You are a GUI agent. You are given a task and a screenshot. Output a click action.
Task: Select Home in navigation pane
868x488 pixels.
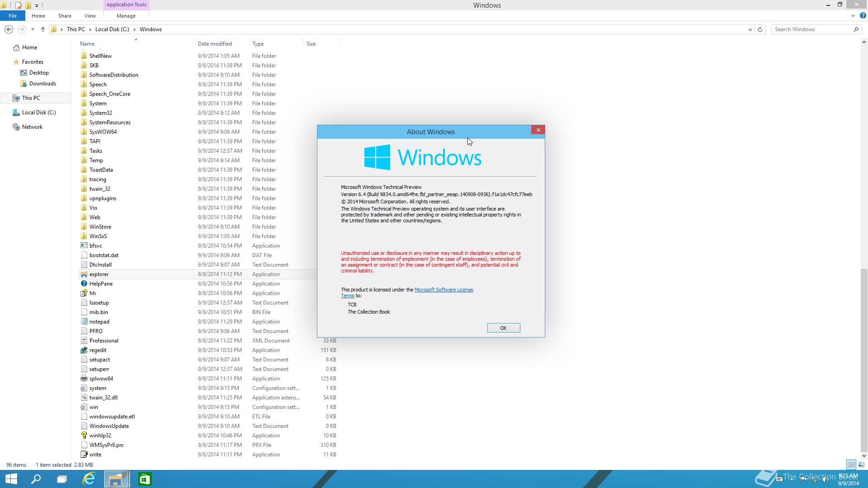29,47
